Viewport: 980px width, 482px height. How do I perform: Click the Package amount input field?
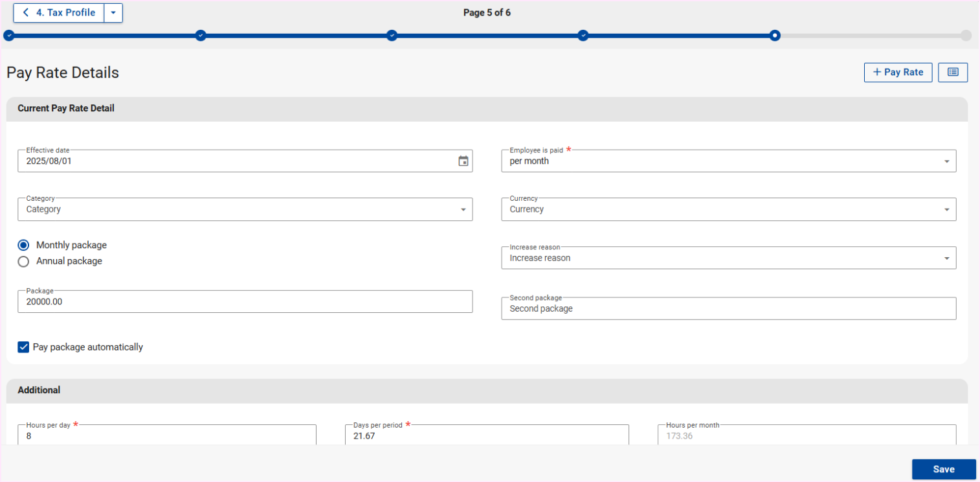click(x=245, y=302)
